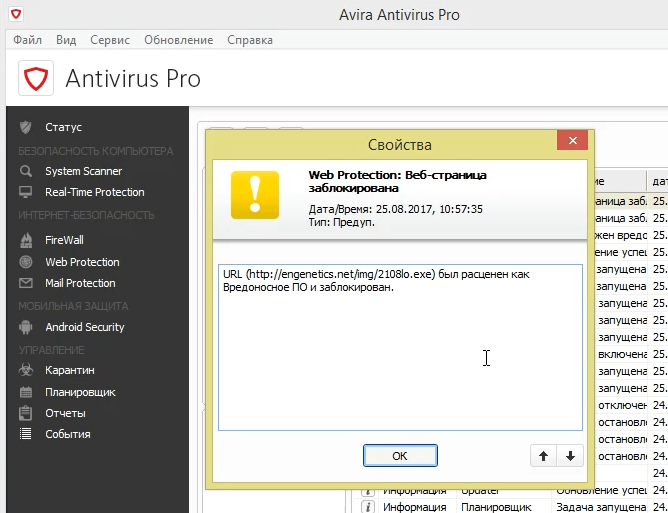Click the Avira title bar icon
This screenshot has height=513, width=668.
[x=16, y=14]
